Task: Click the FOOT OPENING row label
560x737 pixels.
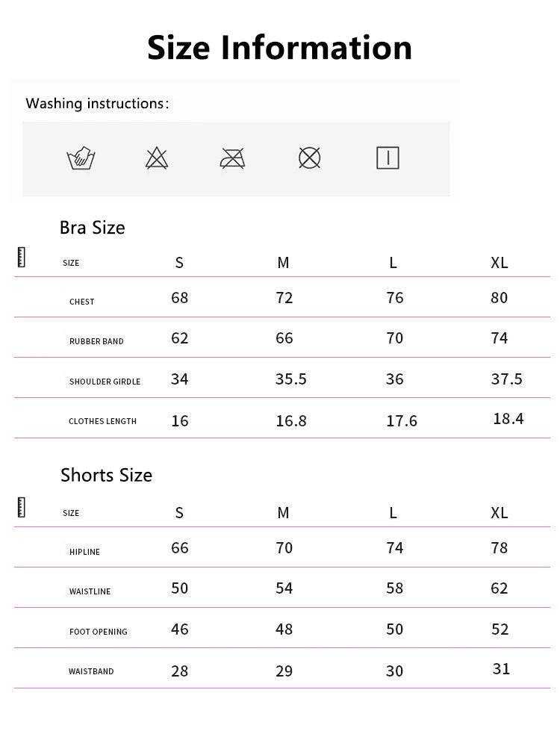Action: pos(99,632)
